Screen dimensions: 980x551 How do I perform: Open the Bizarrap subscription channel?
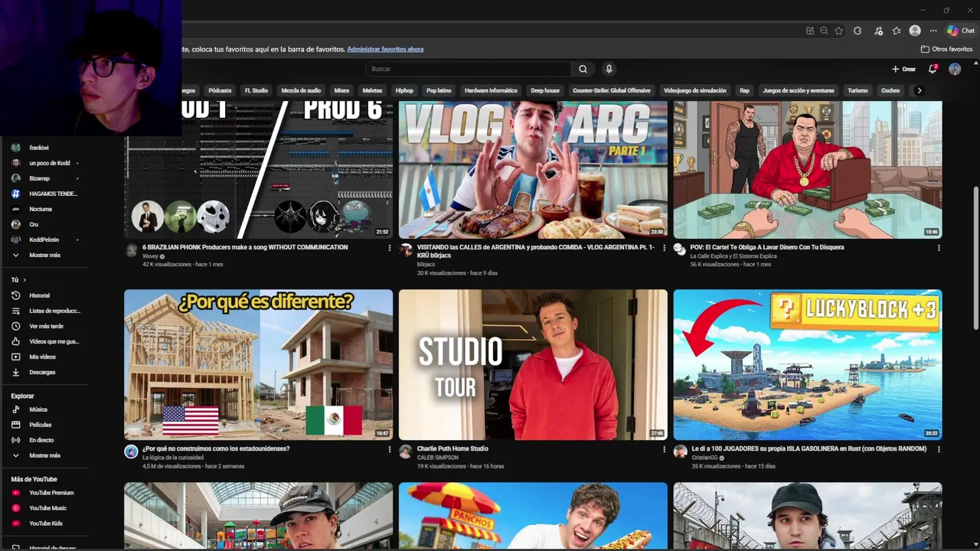[x=40, y=178]
